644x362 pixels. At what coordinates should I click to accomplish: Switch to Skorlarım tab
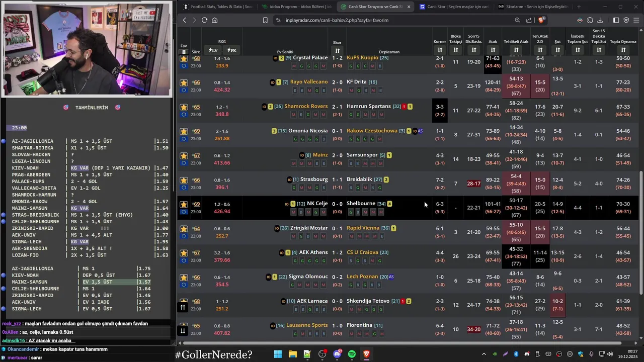tap(533, 7)
